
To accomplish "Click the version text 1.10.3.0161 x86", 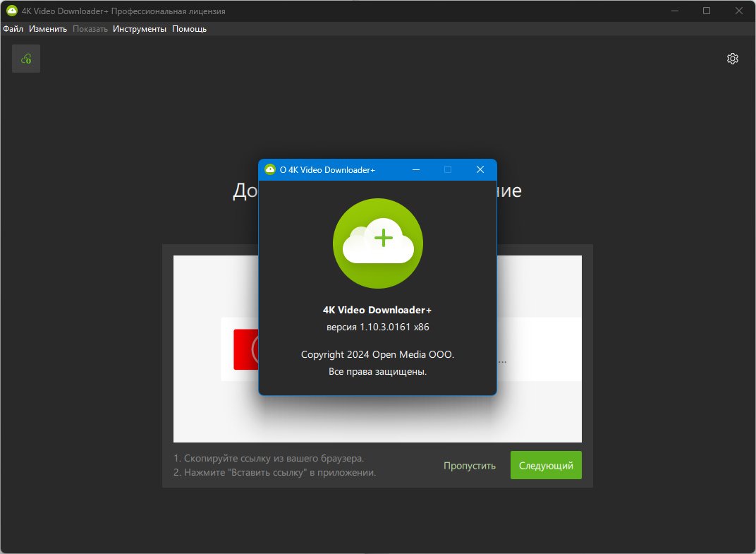I will 377,327.
